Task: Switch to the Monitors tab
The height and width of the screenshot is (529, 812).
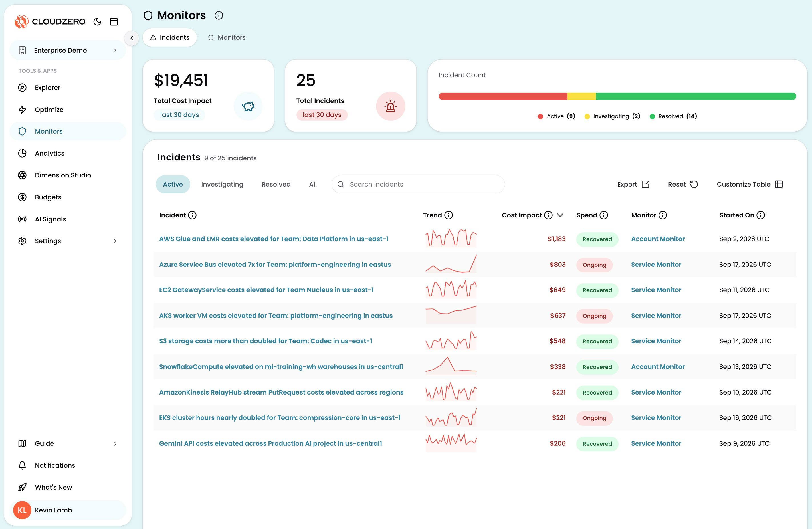Action: coord(227,38)
